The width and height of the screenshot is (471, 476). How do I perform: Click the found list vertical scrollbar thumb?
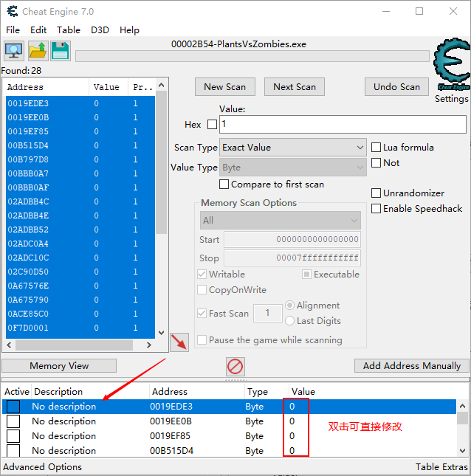coord(162,162)
